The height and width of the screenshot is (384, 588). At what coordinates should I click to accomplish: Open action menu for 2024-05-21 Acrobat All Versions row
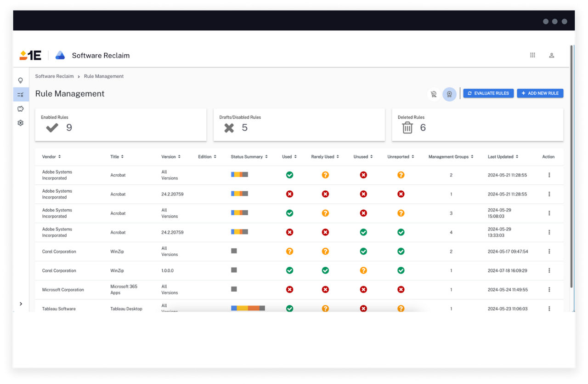(549, 175)
